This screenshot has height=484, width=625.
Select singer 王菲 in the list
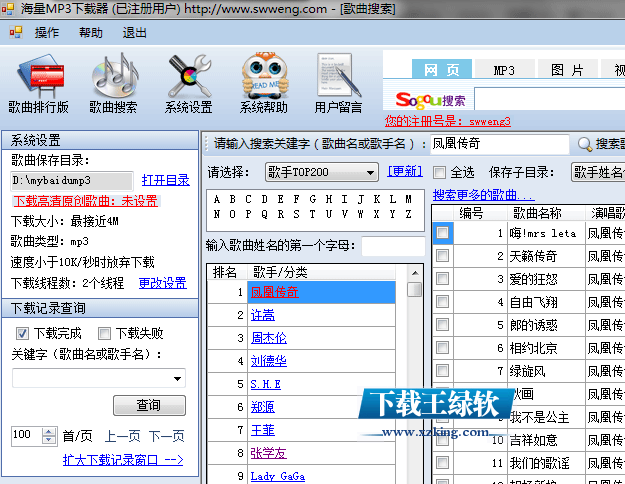(x=263, y=430)
